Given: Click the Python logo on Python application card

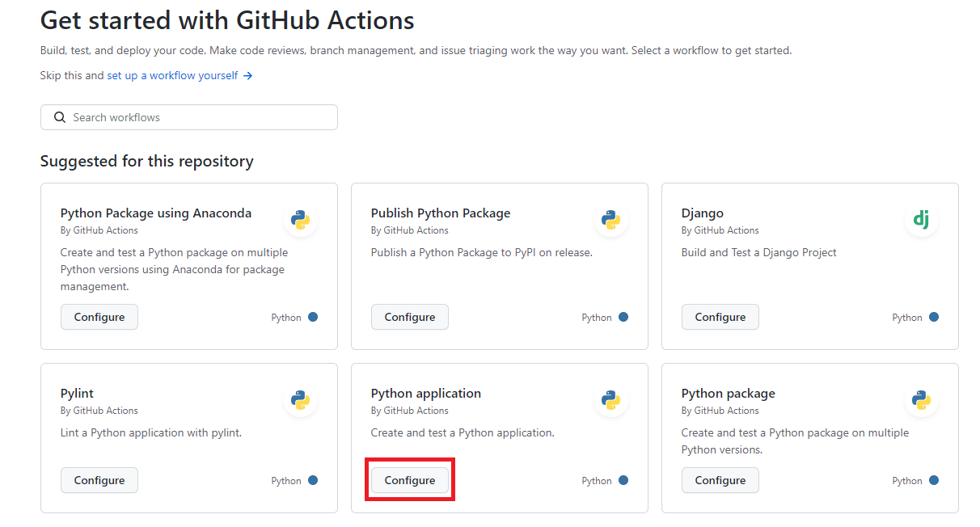Looking at the screenshot, I should tap(611, 399).
